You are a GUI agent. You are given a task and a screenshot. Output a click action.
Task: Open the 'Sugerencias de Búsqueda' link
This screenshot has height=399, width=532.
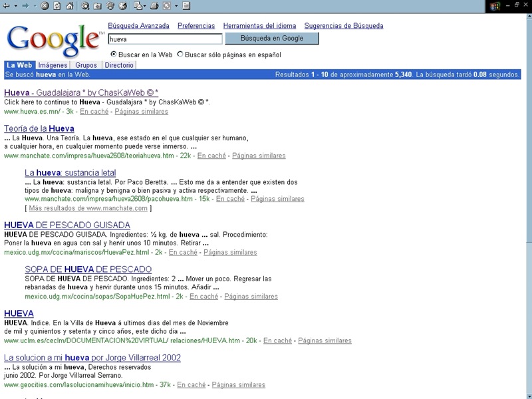tap(344, 26)
